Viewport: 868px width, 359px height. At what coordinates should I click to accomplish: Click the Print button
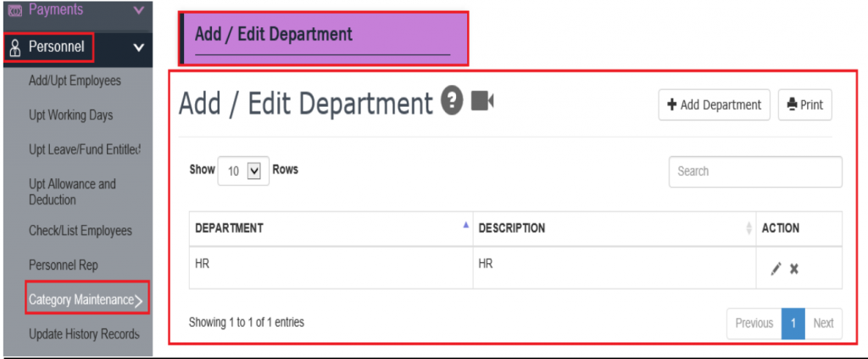pos(804,105)
